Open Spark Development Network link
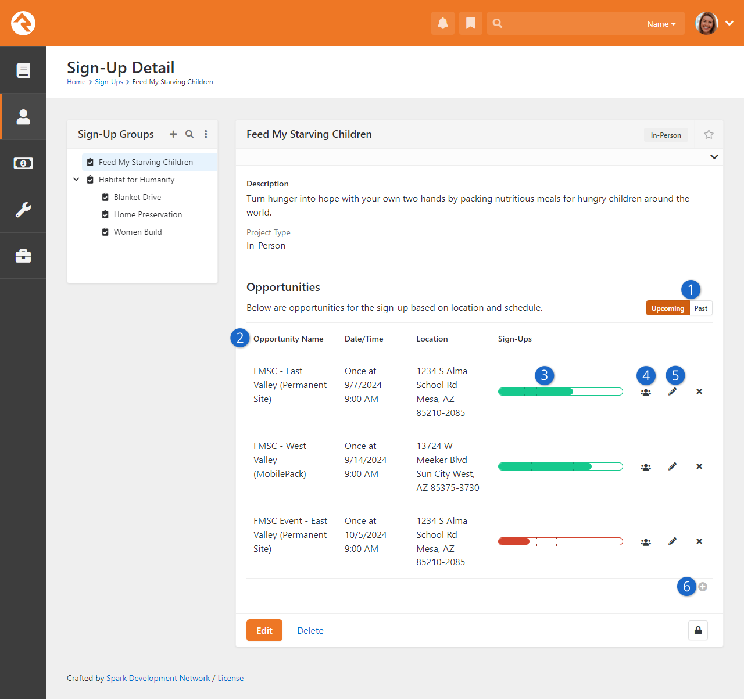The width and height of the screenshot is (744, 700). (158, 678)
